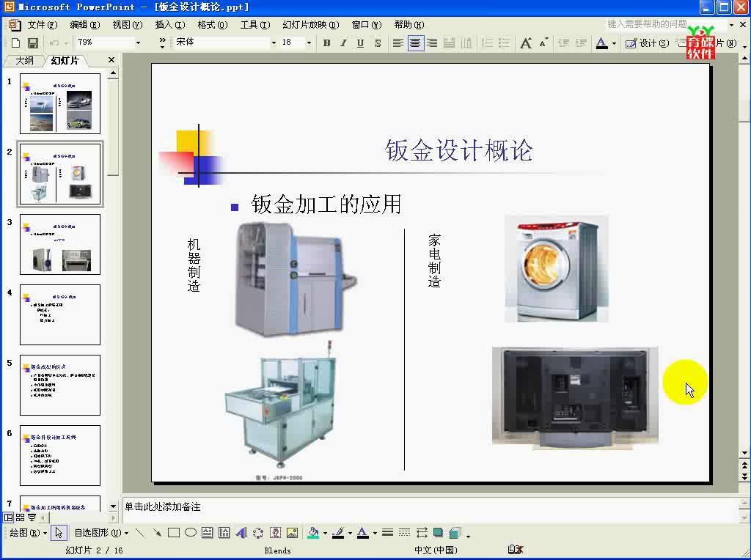Increase the font size
The image size is (751, 560).
pyautogui.click(x=525, y=43)
